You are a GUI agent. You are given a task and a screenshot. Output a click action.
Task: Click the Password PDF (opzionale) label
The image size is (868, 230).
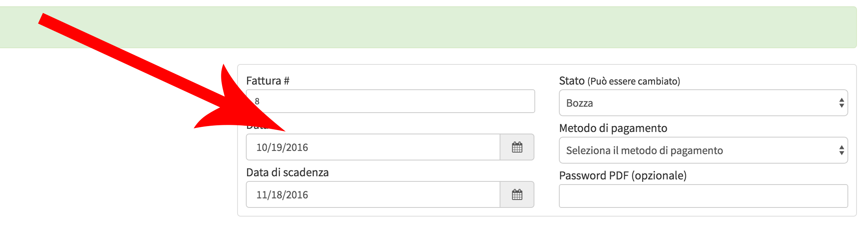tap(623, 175)
